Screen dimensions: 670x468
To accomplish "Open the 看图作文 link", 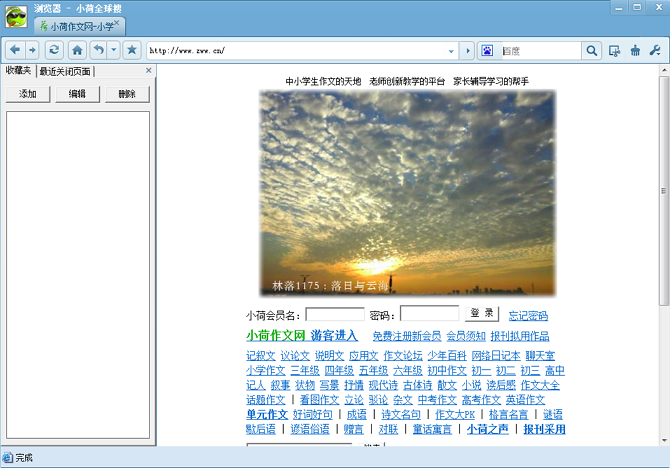I will 320,400.
